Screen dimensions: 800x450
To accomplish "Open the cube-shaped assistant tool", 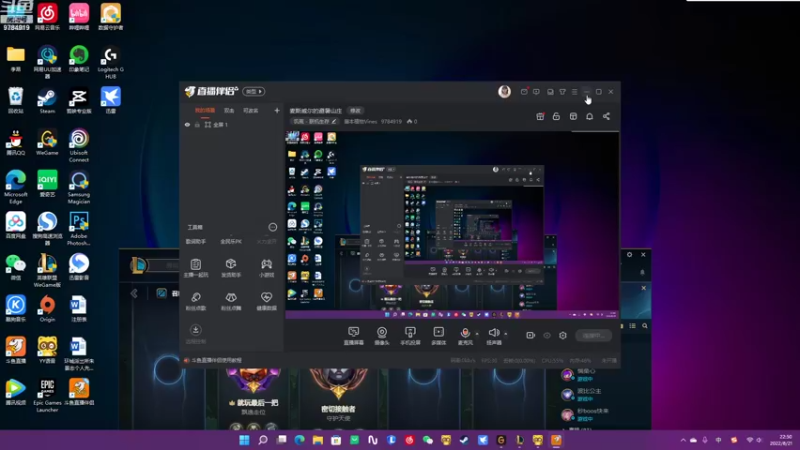I will coord(231,267).
